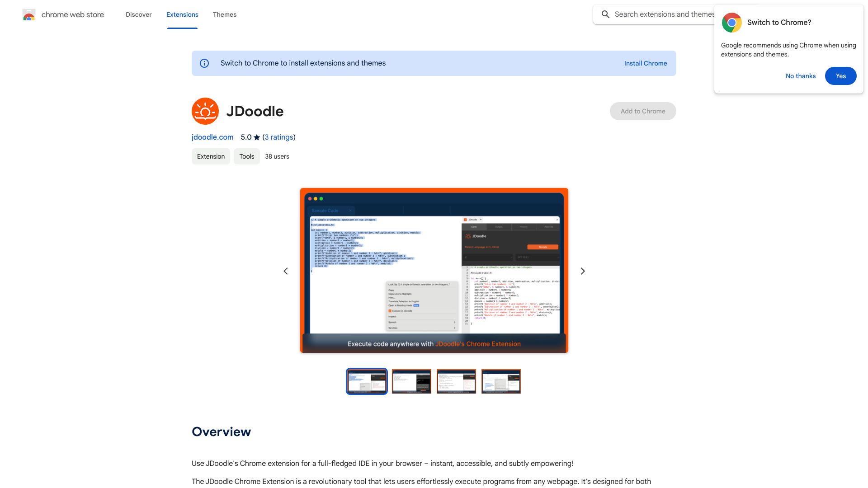Click the jdoodle.com hyperlink
The height and width of the screenshot is (488, 868).
pyautogui.click(x=212, y=136)
